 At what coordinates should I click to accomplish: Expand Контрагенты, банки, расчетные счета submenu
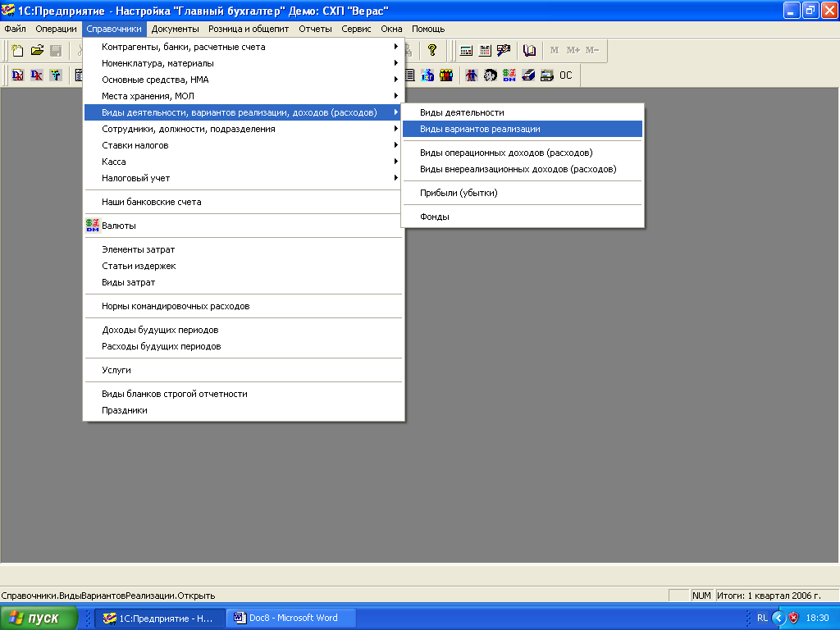pos(243,47)
